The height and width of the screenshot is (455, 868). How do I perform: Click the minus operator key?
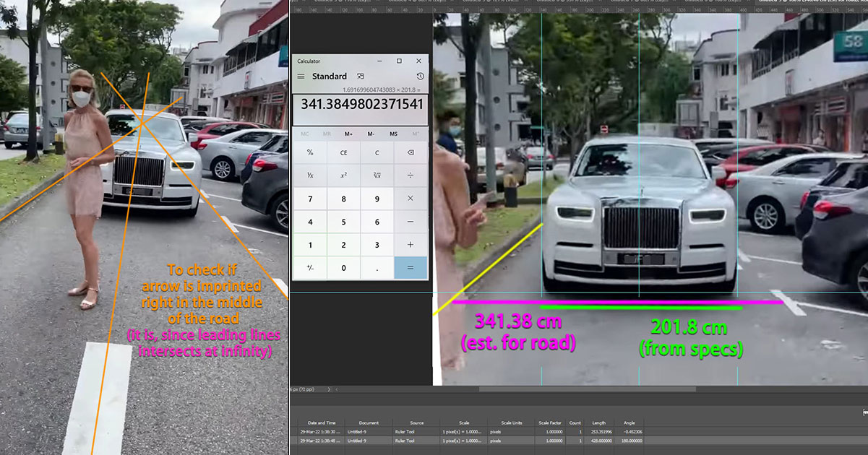point(410,222)
